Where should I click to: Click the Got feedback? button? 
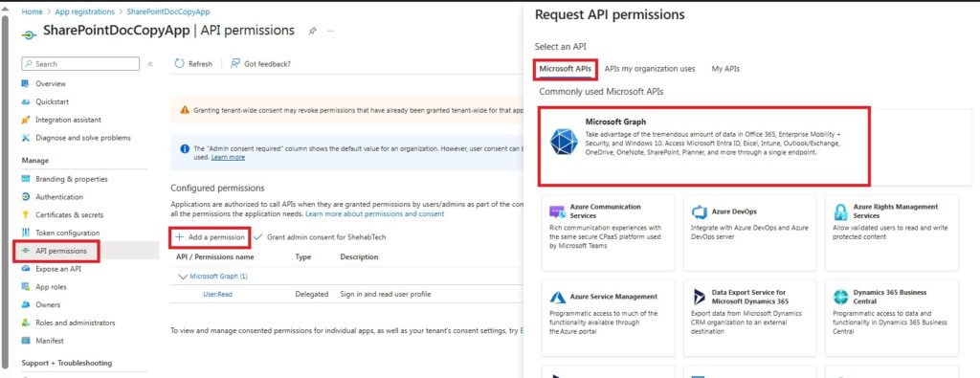[x=260, y=64]
